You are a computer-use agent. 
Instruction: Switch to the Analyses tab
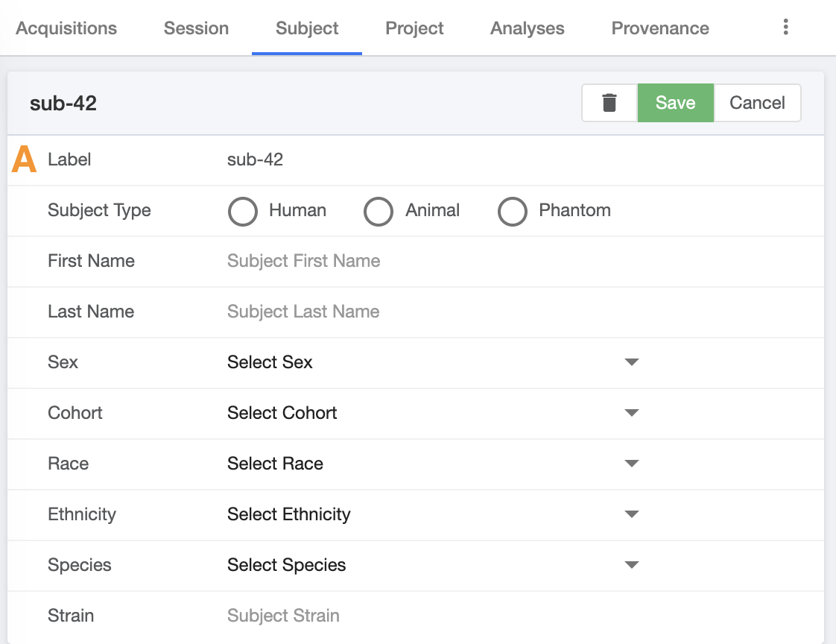pyautogui.click(x=528, y=28)
